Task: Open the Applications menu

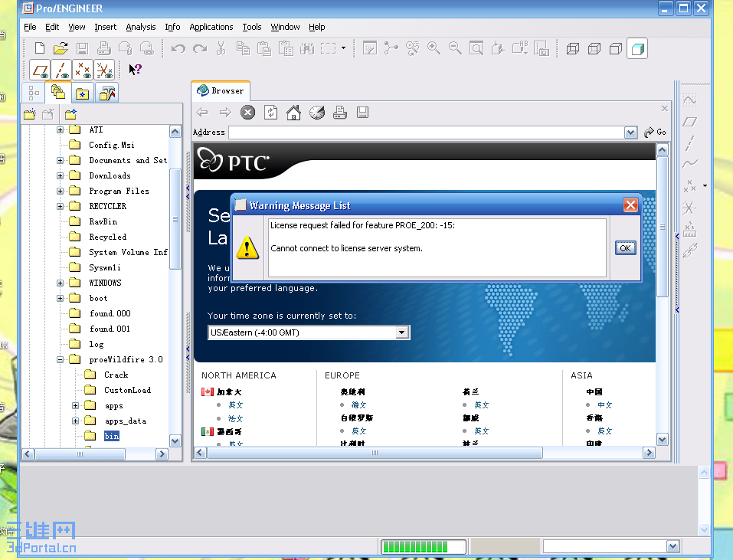Action: click(211, 27)
